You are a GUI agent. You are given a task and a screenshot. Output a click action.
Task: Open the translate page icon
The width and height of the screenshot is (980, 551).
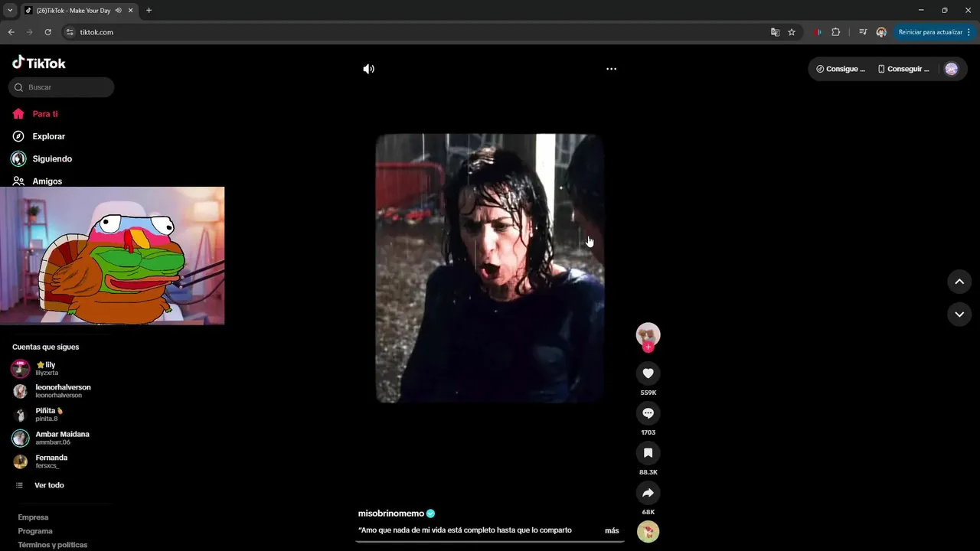pos(775,32)
